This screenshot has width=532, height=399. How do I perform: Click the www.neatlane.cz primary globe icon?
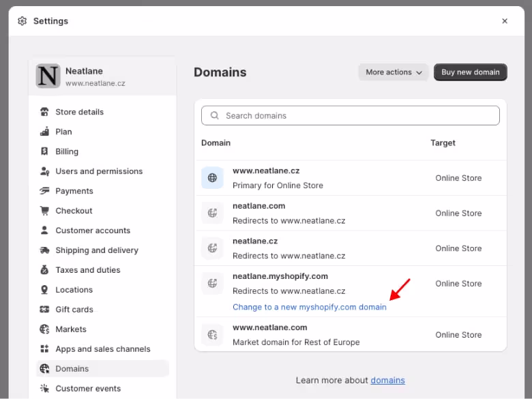click(212, 178)
